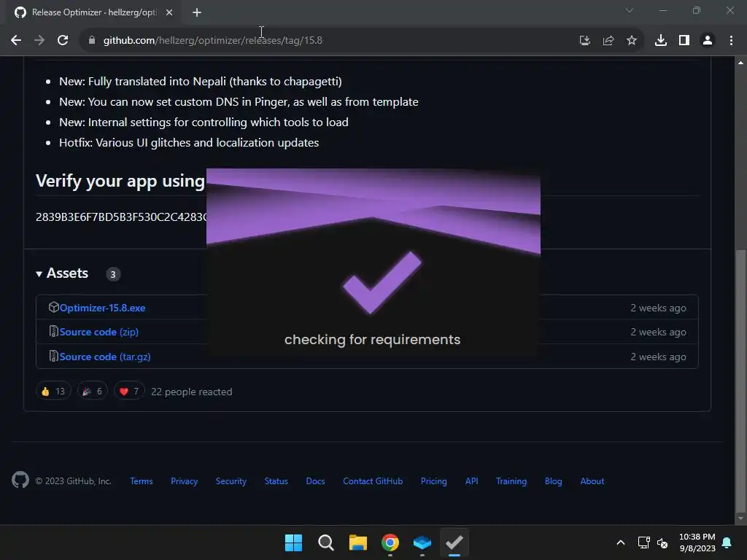Click the 'checking for requirements' splash text
The width and height of the screenshot is (747, 560).
[x=373, y=340]
